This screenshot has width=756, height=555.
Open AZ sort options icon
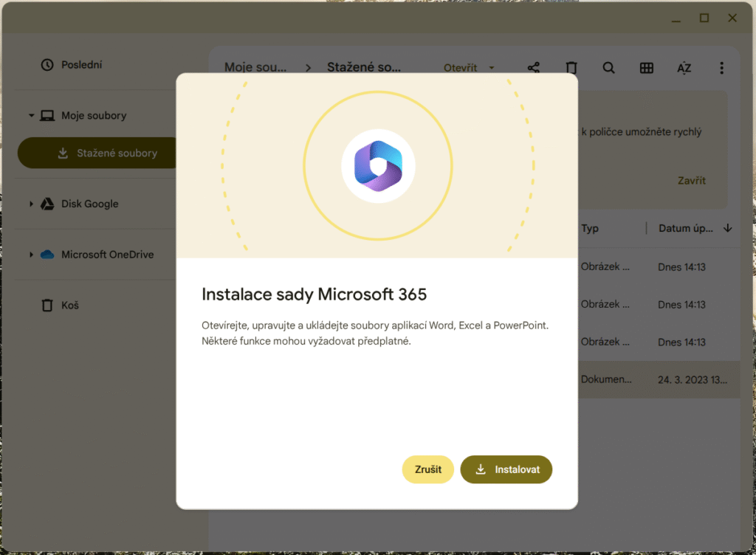tap(684, 68)
